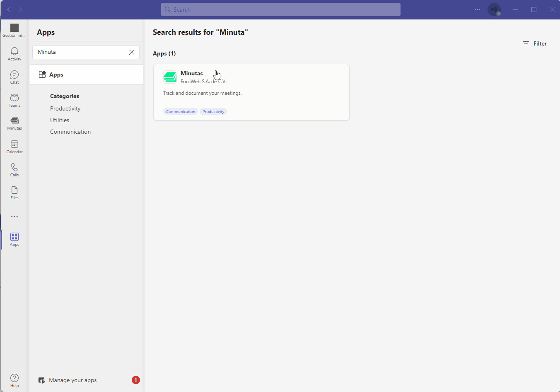Click the "Track and document your meetings." description
The image size is (560, 392).
click(x=203, y=93)
